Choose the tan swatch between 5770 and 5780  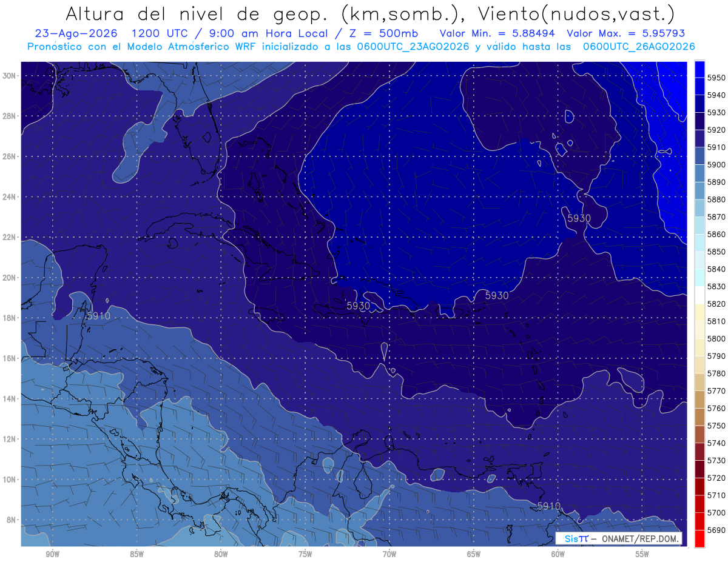click(699, 382)
